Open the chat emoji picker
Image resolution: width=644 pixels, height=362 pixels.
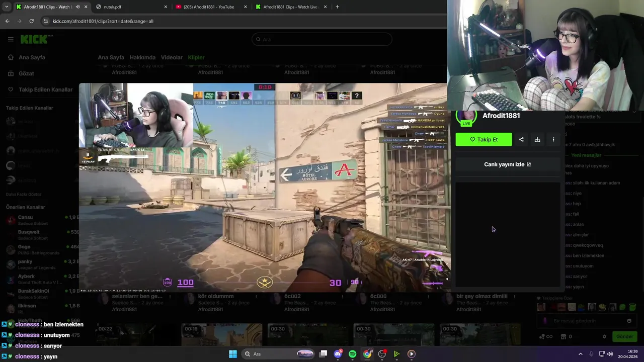point(629,321)
